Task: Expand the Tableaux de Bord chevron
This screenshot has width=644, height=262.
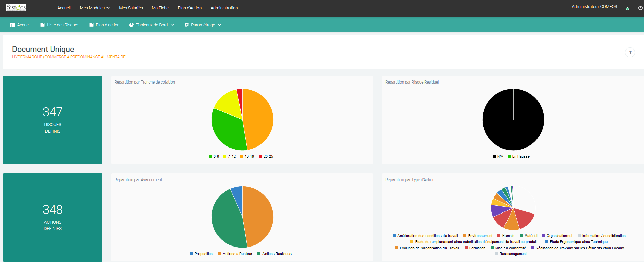Action: [x=173, y=25]
